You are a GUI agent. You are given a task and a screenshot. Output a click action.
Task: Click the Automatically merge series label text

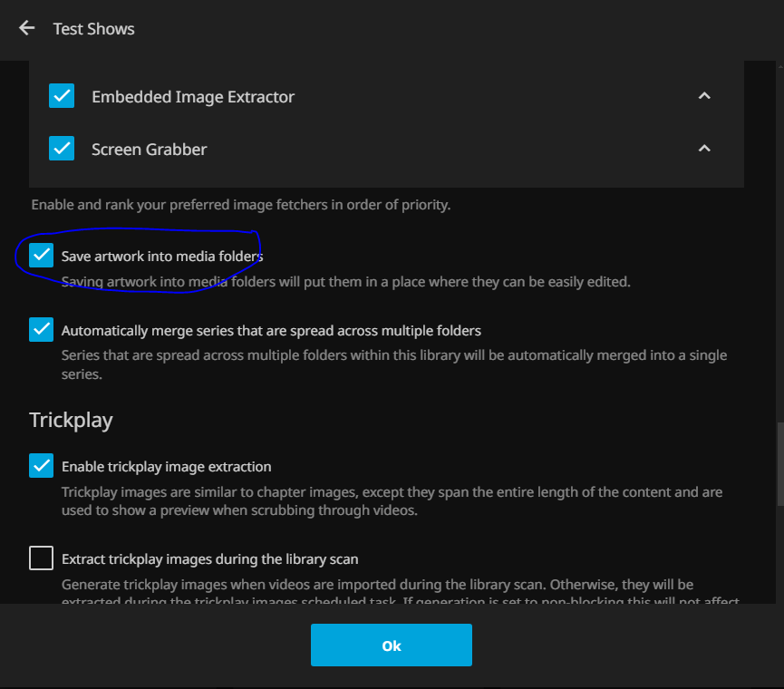click(x=271, y=331)
